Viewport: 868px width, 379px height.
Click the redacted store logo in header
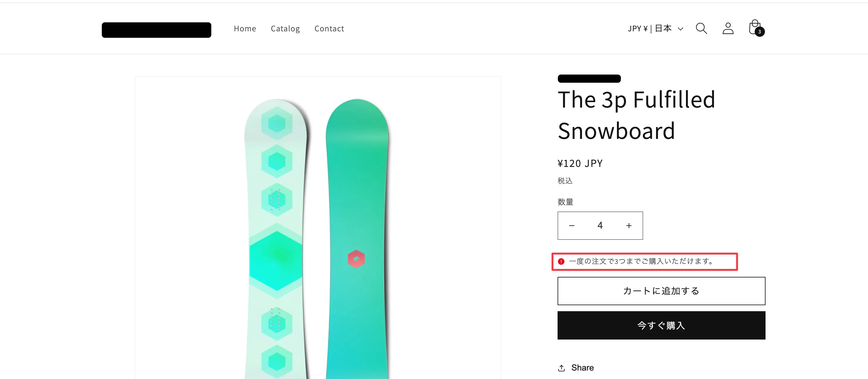[x=156, y=30]
